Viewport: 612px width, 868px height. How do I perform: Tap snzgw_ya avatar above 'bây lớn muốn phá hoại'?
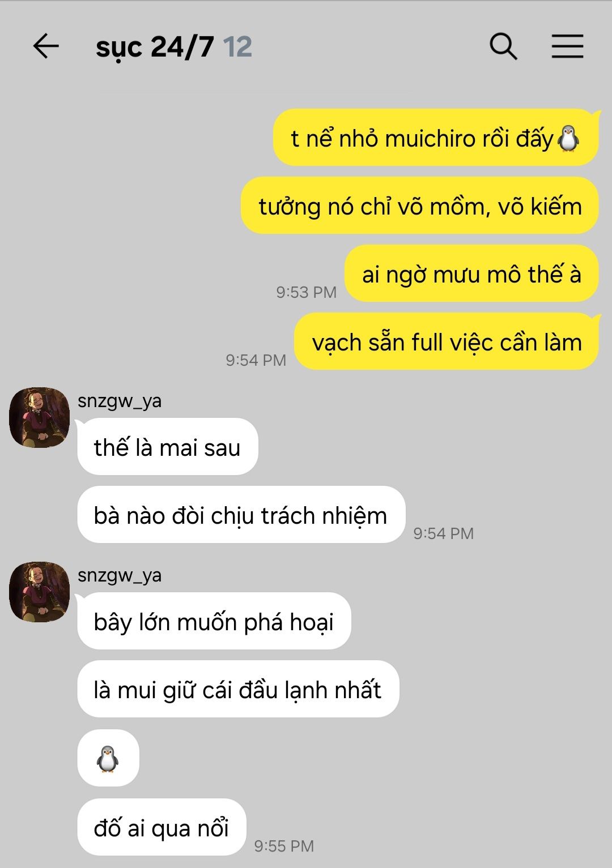pos(39,592)
